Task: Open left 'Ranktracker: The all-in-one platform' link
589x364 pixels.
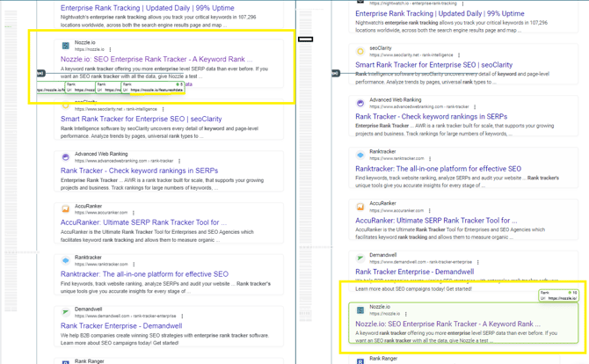Action: [x=145, y=274]
